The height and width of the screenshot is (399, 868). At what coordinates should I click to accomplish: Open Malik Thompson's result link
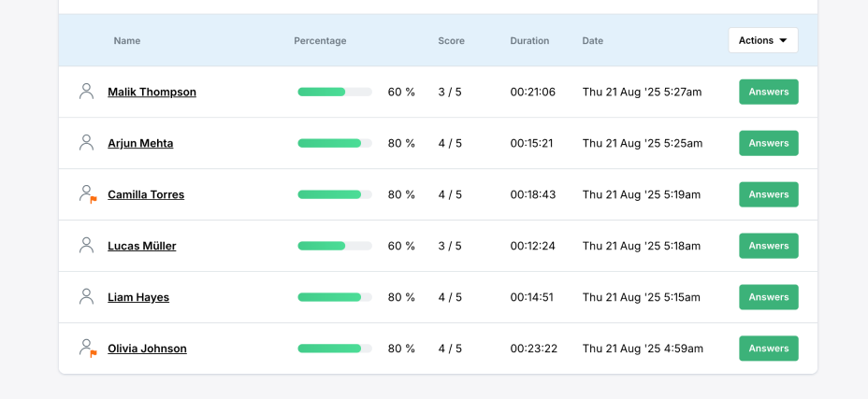[x=152, y=92]
